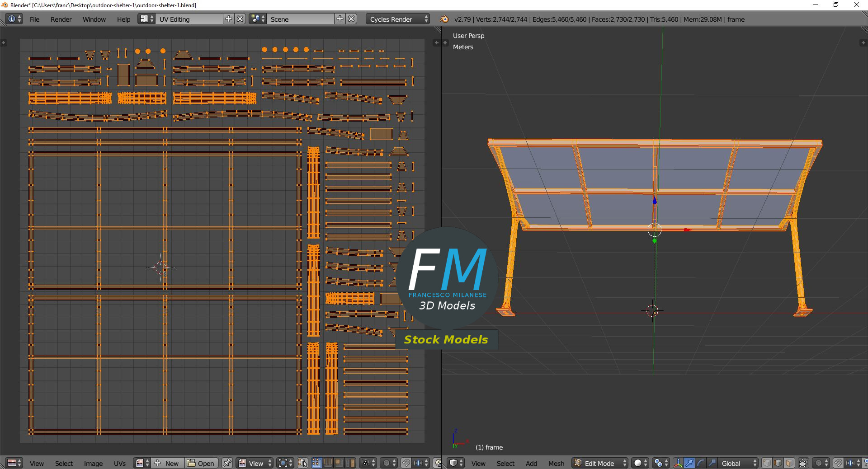Toggle UV snapping magnet in image editor
Viewport: 868px width, 469px height.
tap(406, 463)
